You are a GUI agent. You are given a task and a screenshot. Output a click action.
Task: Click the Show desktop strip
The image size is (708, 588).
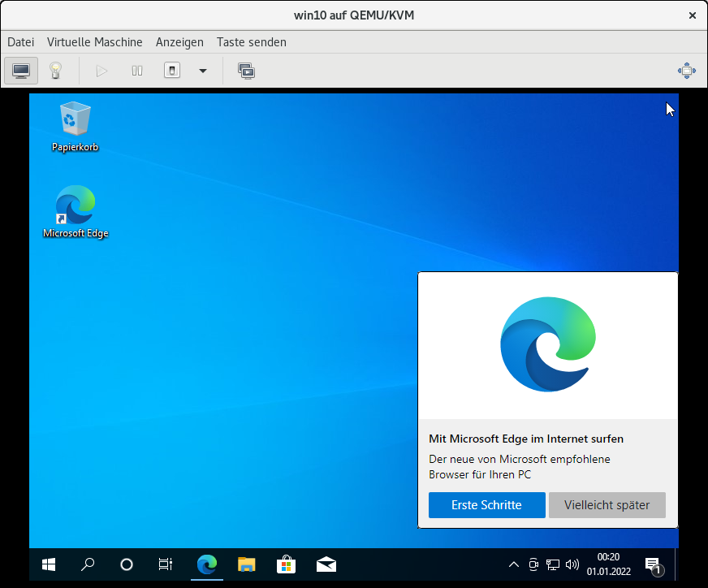[x=676, y=564]
